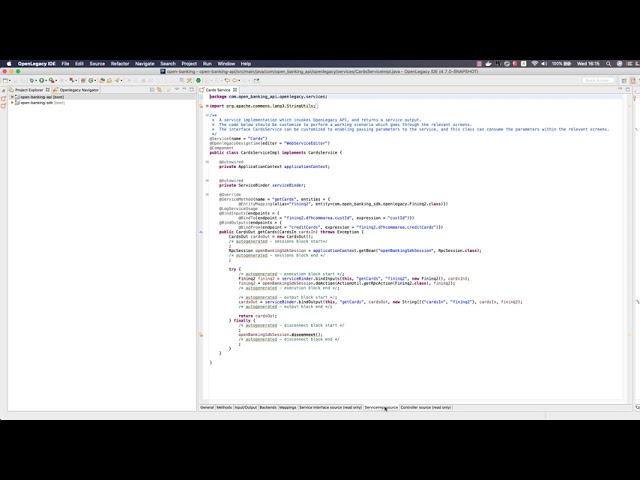Open the General tab

click(x=207, y=407)
